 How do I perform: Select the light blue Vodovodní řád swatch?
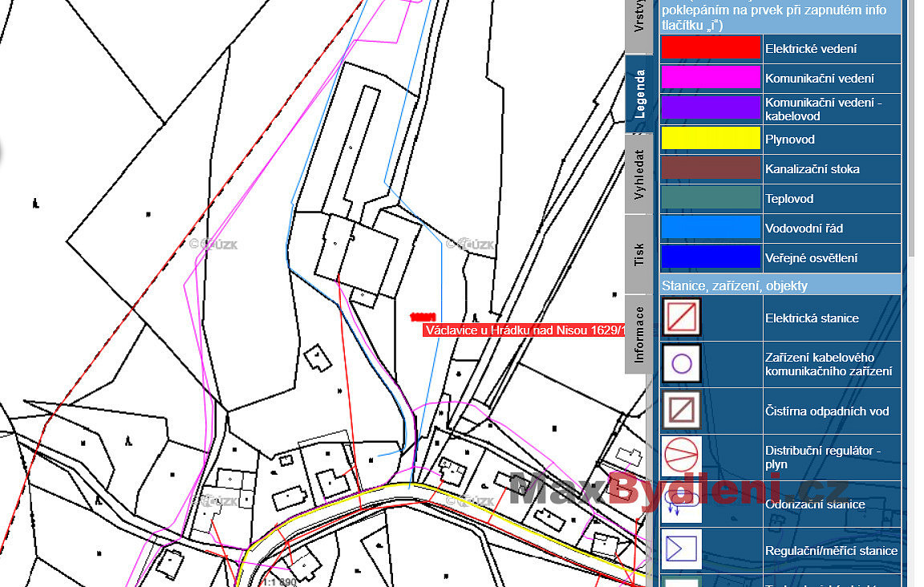(x=710, y=228)
